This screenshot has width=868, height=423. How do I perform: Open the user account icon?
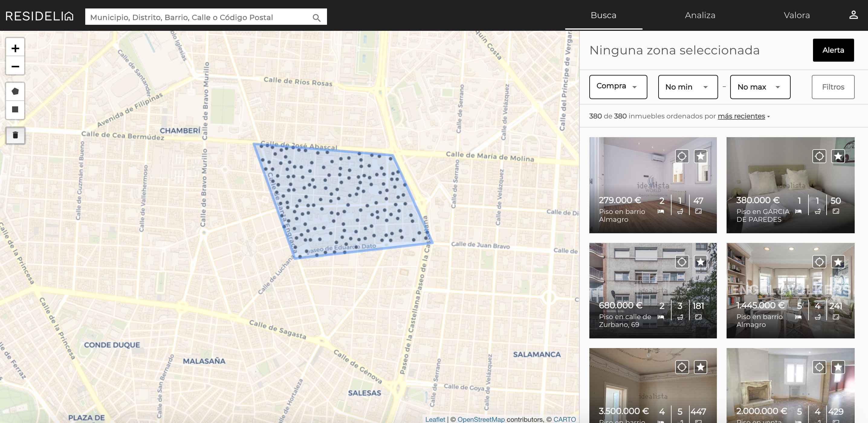coord(853,15)
